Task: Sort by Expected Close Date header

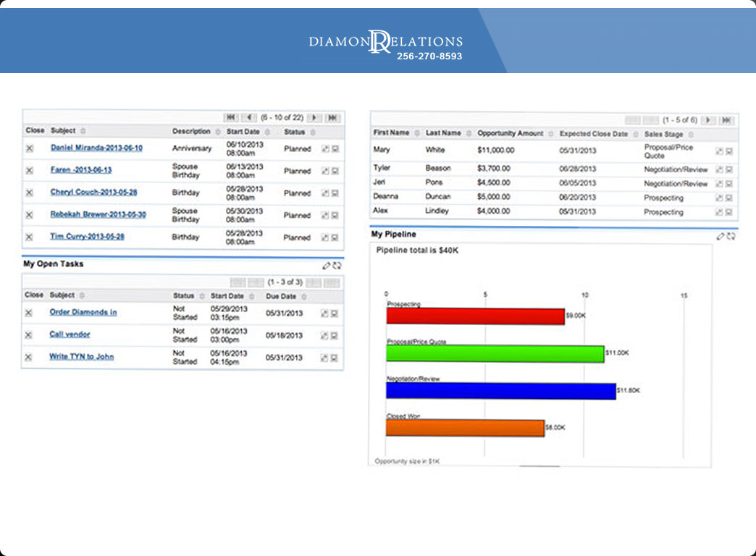Action: pyautogui.click(x=594, y=134)
